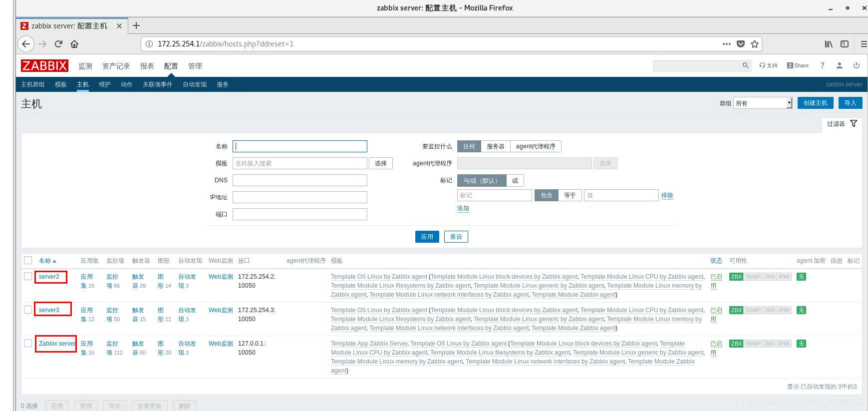
Task: Click the Pocket save icon
Action: (x=741, y=44)
